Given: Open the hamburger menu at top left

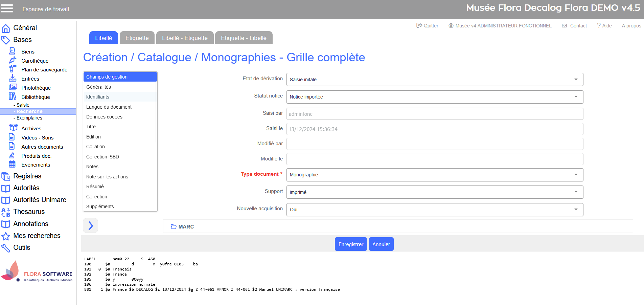Looking at the screenshot, I should (7, 8).
